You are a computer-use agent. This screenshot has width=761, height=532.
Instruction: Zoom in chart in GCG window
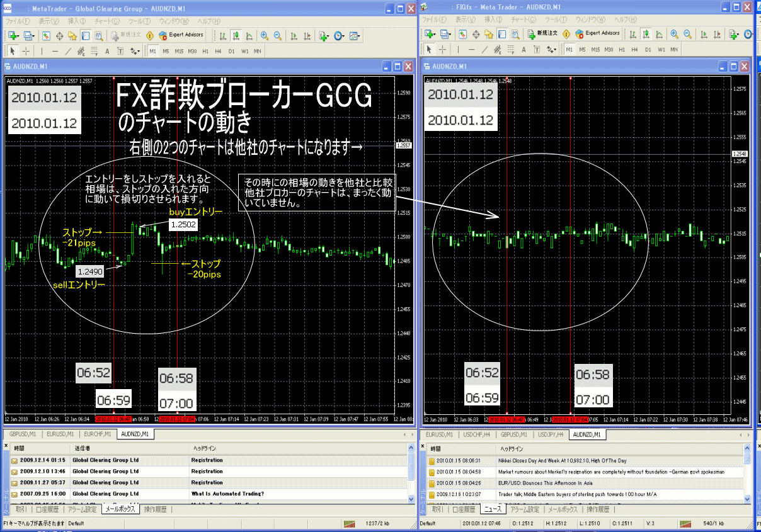tap(265, 36)
